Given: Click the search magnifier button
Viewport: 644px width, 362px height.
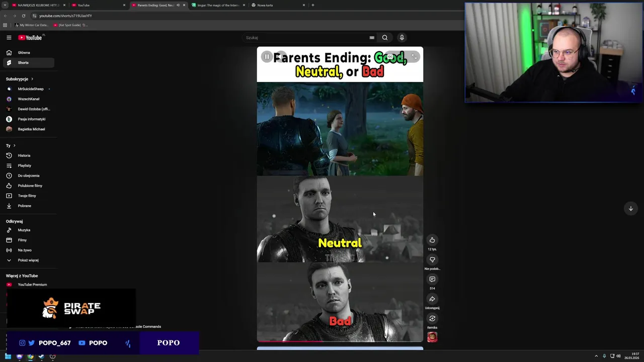Looking at the screenshot, I should pos(385,38).
